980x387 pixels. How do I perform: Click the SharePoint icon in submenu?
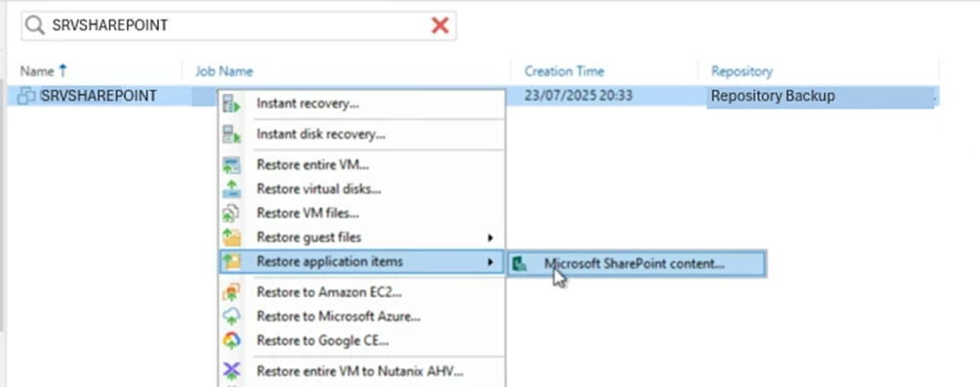(520, 264)
